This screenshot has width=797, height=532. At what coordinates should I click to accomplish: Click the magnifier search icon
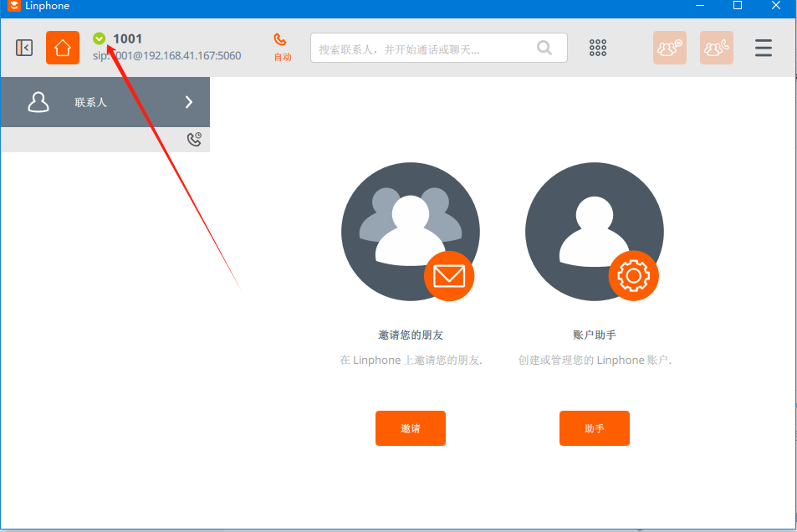tap(544, 48)
